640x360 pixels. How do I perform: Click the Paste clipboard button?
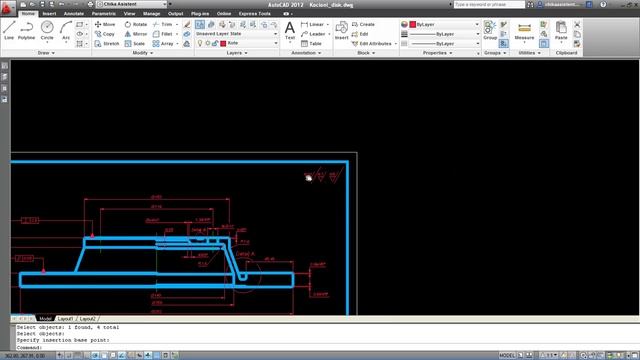tap(561, 31)
